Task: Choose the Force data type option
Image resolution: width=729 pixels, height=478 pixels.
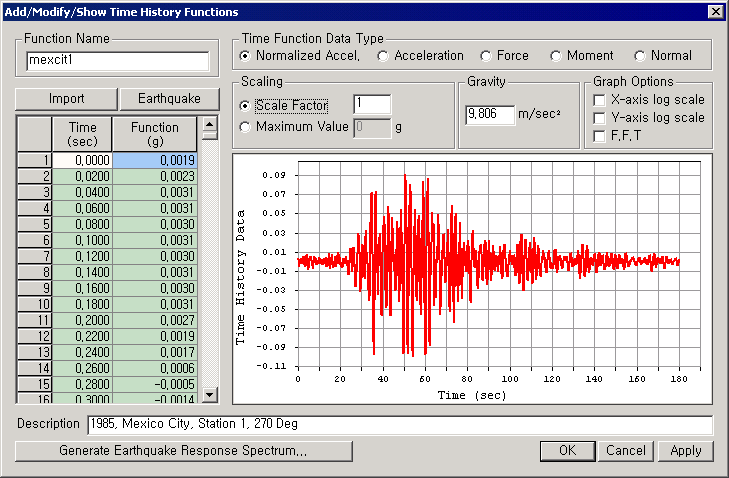Action: (486, 56)
